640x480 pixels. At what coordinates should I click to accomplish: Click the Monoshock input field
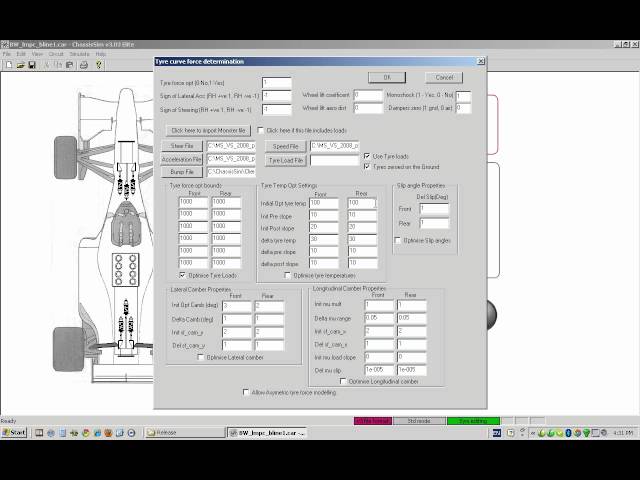tap(463, 96)
